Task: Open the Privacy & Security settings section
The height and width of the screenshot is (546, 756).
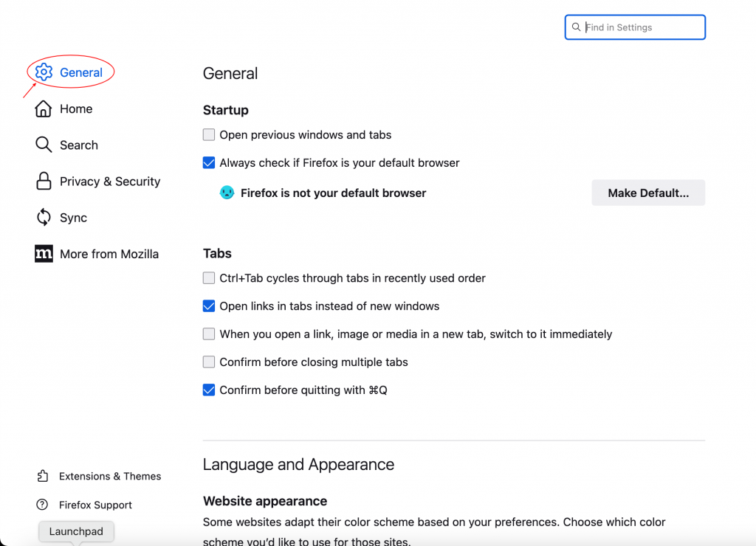Action: pos(110,182)
